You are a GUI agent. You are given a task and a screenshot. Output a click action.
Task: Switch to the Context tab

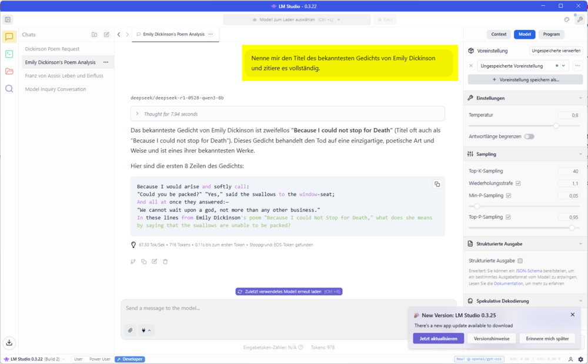tap(499, 34)
